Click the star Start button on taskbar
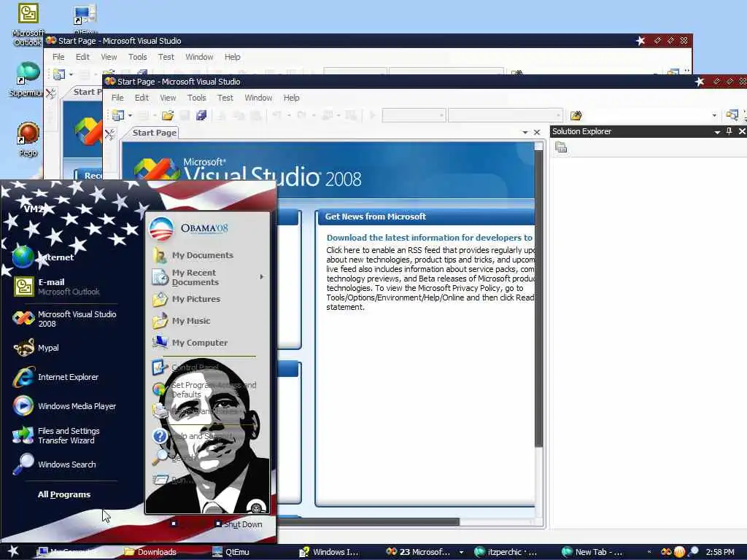This screenshot has height=560, width=747. pos(13,551)
